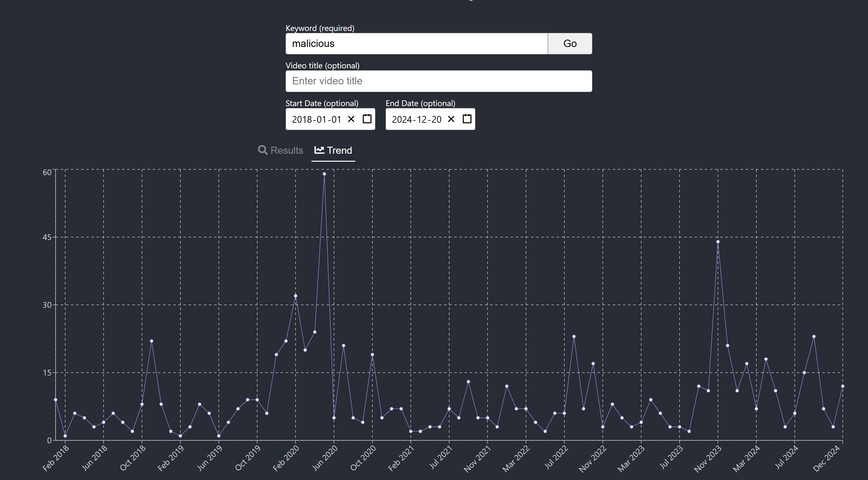Click the Go search button
The image size is (868, 480).
click(x=570, y=43)
